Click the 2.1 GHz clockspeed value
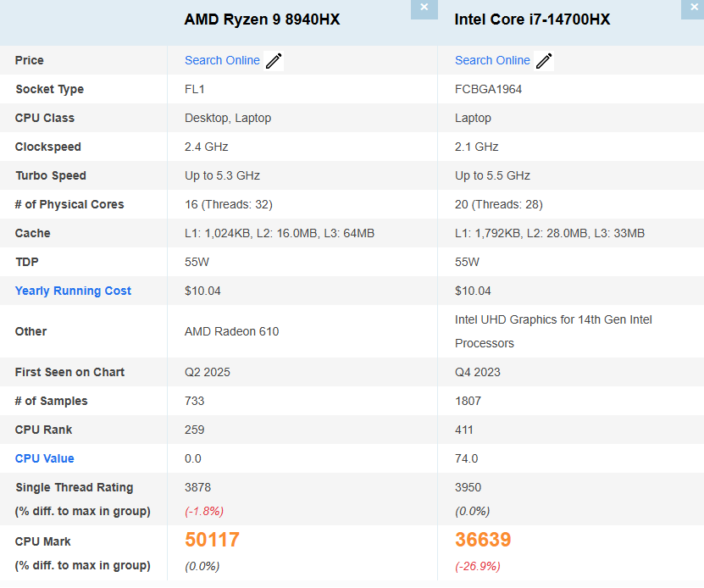 pyautogui.click(x=477, y=147)
